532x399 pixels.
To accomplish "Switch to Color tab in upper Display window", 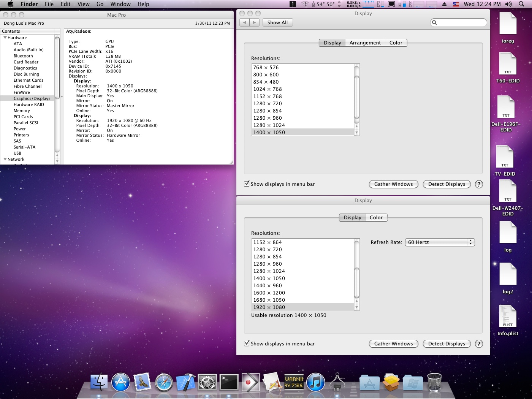I will click(396, 43).
